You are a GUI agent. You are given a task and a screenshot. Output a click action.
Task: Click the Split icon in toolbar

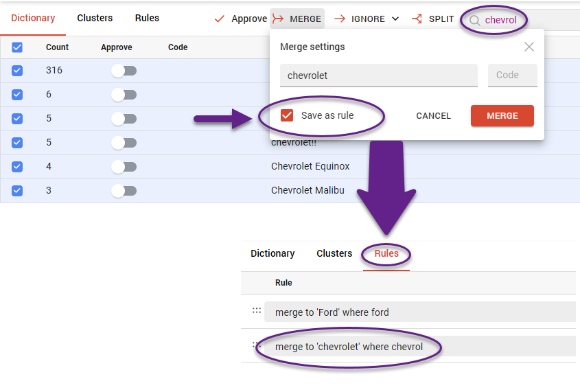(x=417, y=19)
